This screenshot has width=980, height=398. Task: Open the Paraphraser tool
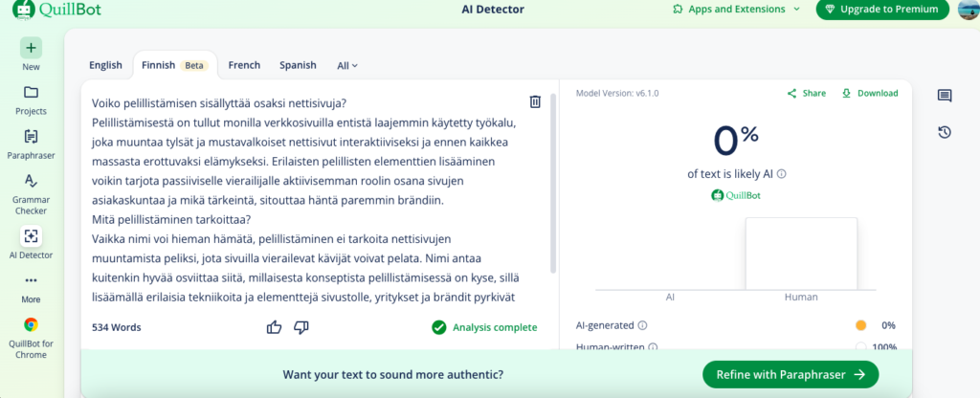(x=31, y=137)
